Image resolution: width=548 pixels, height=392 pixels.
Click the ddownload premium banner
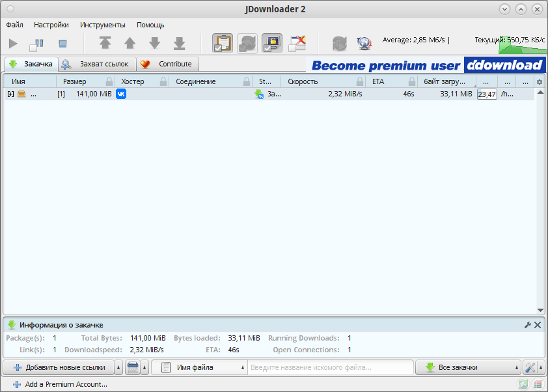pyautogui.click(x=426, y=65)
